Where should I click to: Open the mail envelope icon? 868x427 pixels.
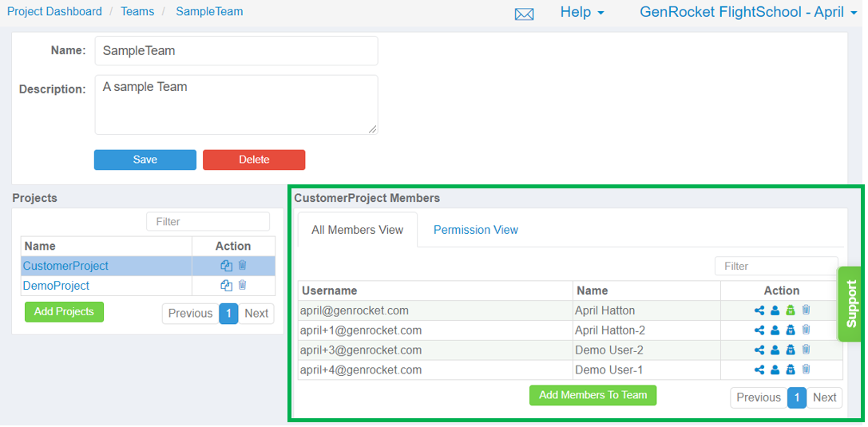click(524, 14)
